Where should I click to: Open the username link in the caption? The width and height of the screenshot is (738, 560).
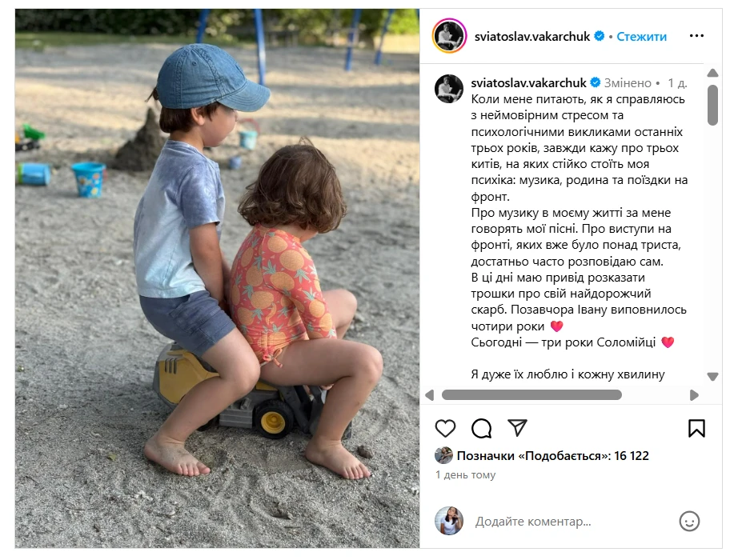coord(528,83)
